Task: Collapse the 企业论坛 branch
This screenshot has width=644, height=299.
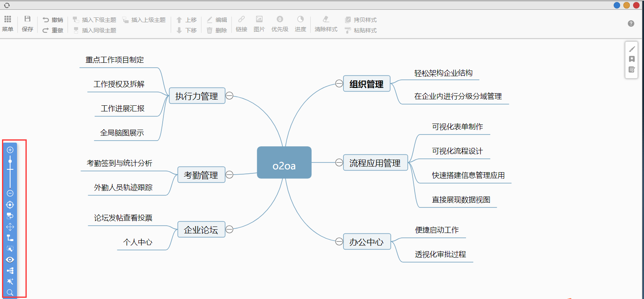Action: pos(229,229)
